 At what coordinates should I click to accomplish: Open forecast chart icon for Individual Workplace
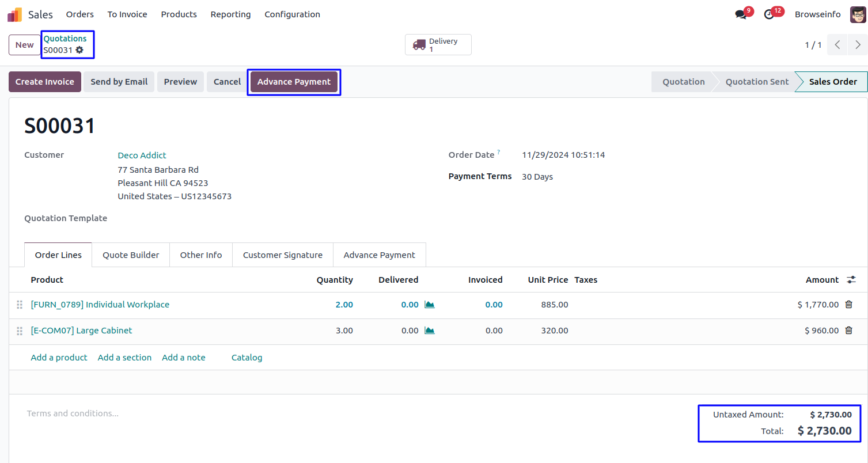(429, 305)
